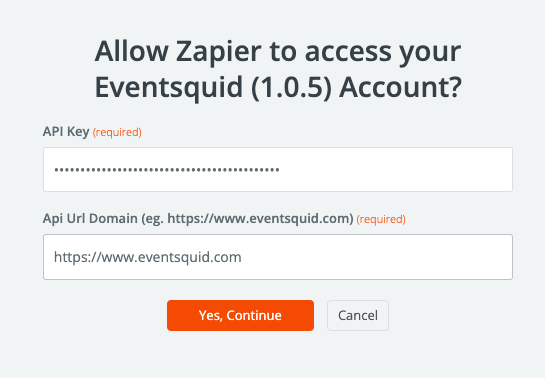Click the example URL inside the domain label
Screen dimensions: 545x378
click(258, 219)
